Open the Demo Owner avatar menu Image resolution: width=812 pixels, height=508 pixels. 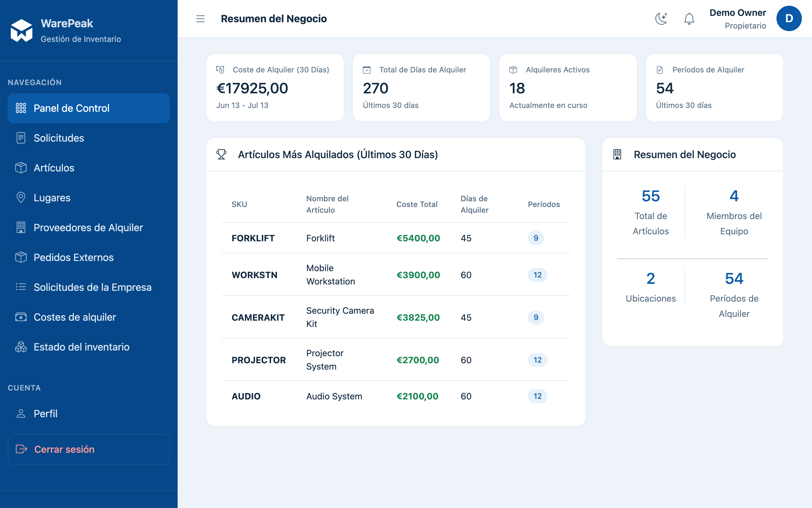789,19
